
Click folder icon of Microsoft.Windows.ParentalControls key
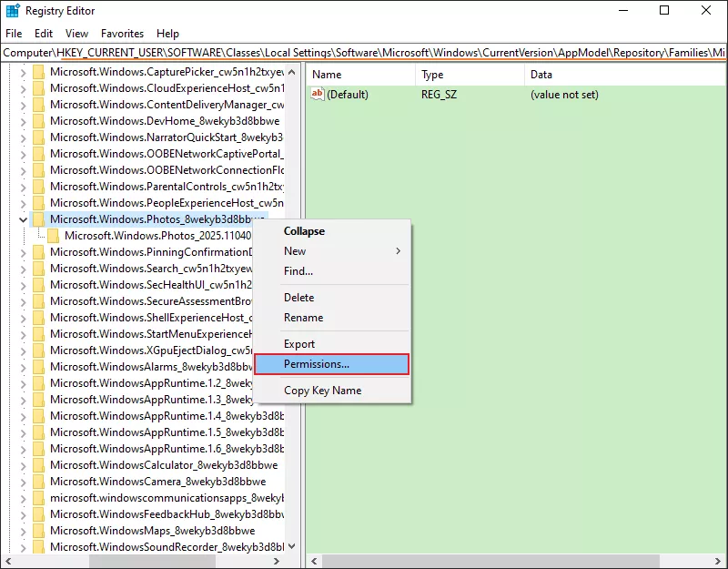tap(39, 187)
